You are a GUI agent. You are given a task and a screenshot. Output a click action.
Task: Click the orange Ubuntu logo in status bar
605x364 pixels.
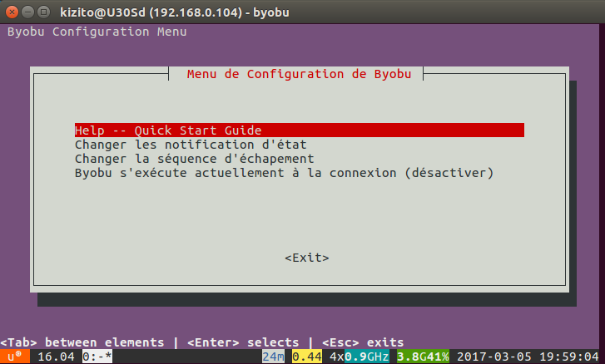coord(14,357)
